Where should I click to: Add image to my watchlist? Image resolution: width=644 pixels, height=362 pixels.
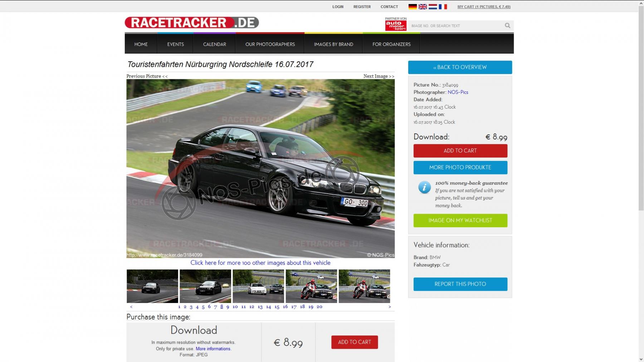click(460, 220)
